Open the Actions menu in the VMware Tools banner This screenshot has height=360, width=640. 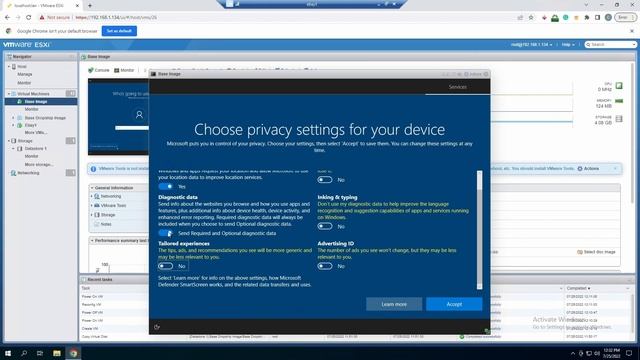tap(589, 169)
